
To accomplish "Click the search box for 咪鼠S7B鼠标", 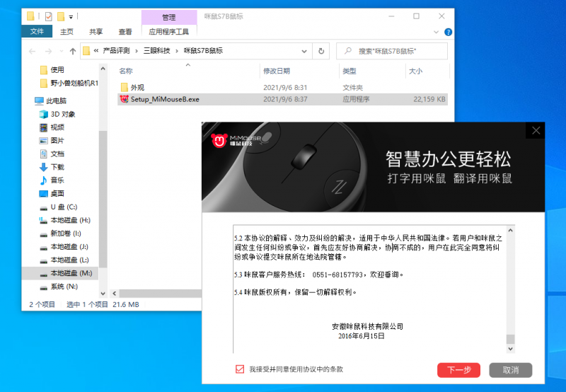I will tap(392, 51).
